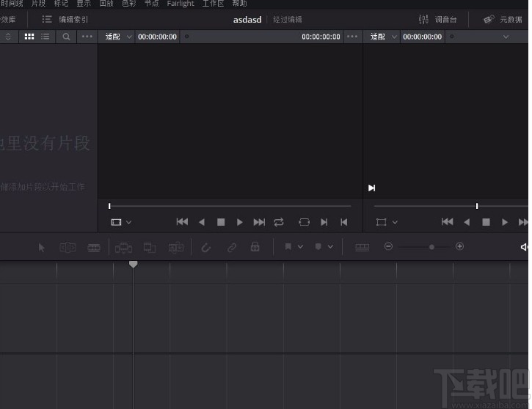The image size is (532, 409).
Task: Stop playback in source viewer
Action: [221, 222]
